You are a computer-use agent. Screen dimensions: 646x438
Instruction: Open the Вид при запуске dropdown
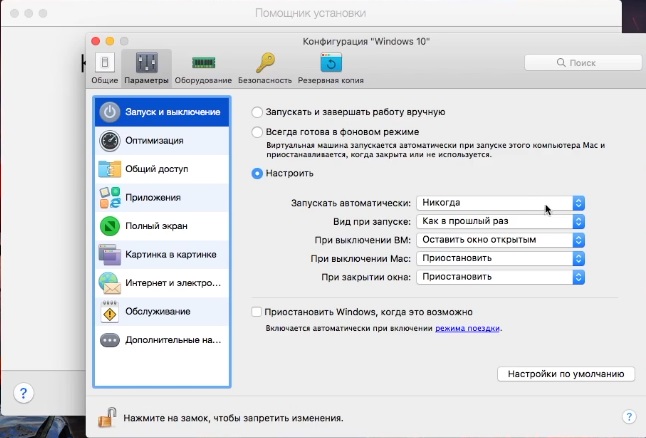click(x=501, y=221)
